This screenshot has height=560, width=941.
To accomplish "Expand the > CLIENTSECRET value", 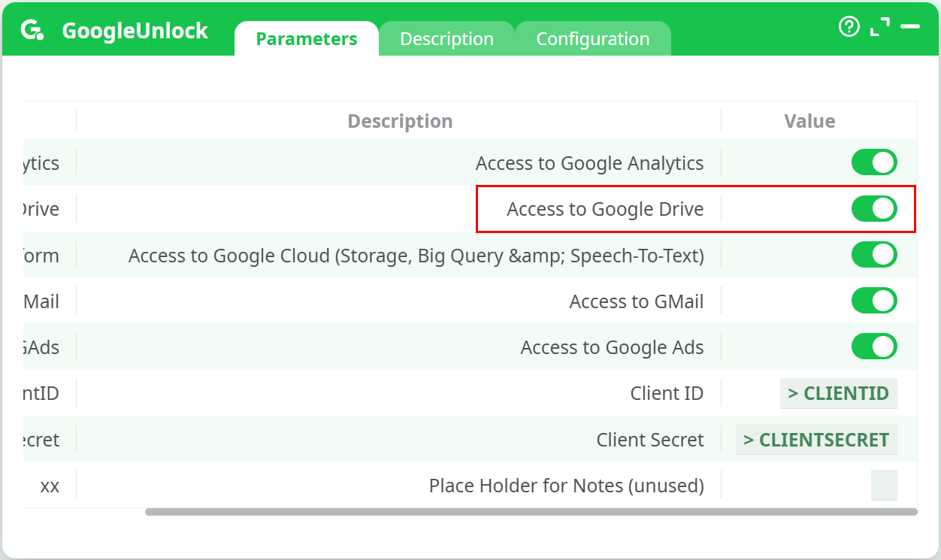I will click(816, 440).
